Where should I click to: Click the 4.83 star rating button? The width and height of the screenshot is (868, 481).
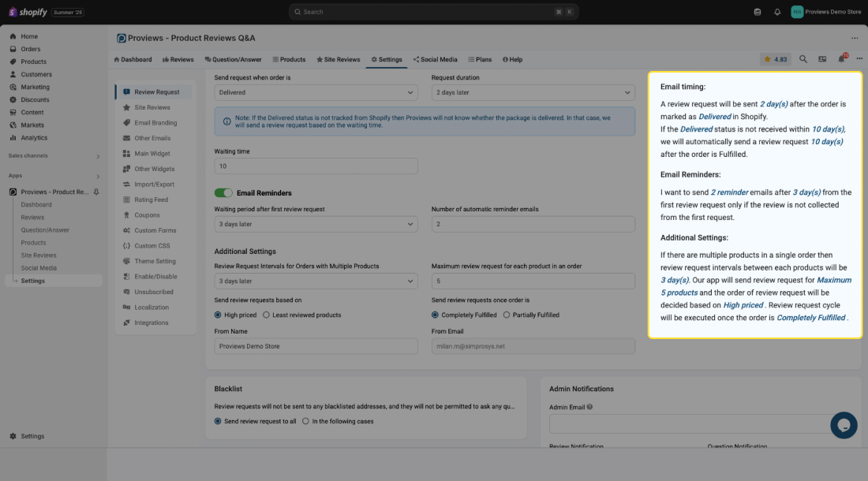pyautogui.click(x=776, y=59)
